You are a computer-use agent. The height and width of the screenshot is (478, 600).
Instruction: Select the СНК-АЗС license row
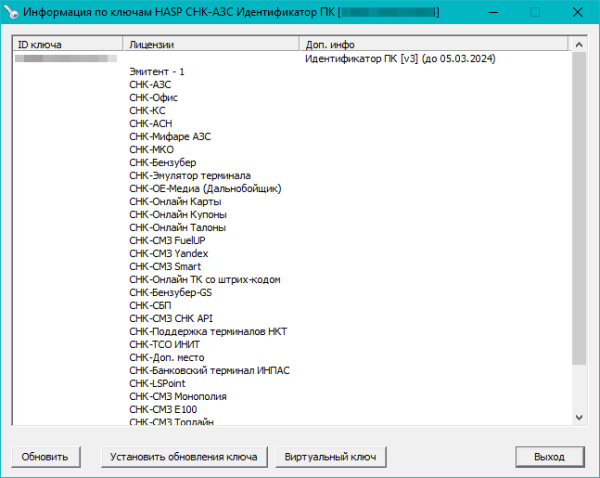150,85
